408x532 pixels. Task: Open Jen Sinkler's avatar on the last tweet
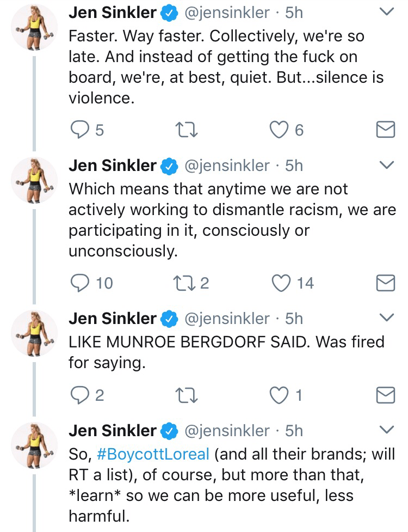coord(34,447)
